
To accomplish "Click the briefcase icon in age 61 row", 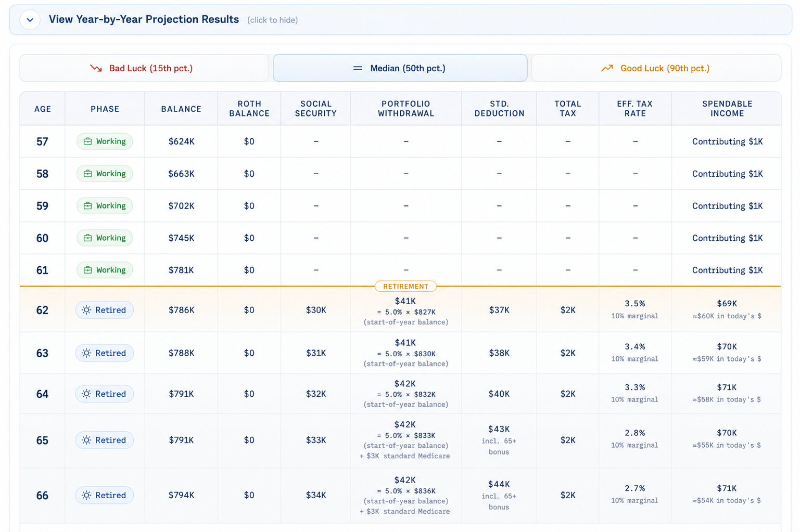I will click(87, 270).
